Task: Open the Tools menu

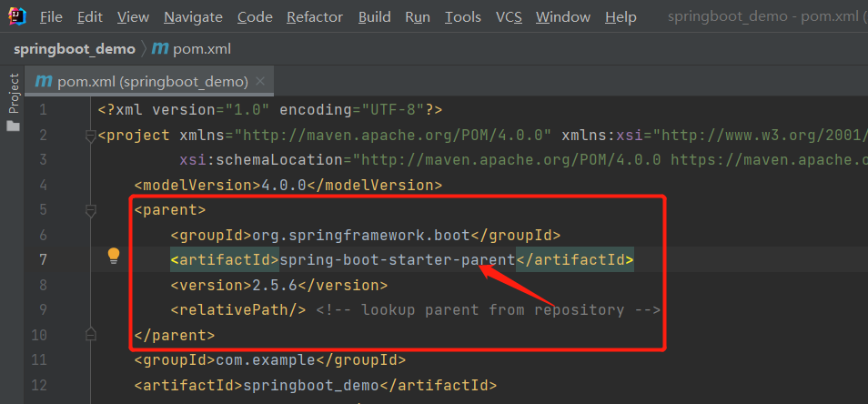Action: tap(463, 17)
